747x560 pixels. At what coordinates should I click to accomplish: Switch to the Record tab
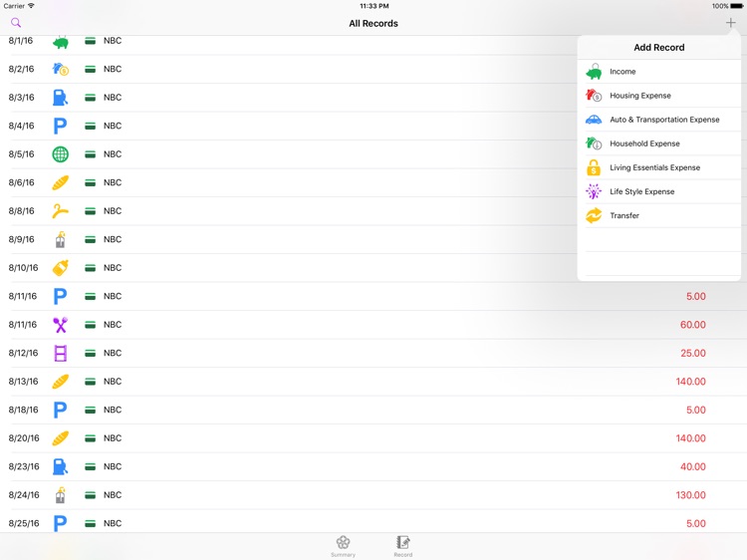click(403, 546)
